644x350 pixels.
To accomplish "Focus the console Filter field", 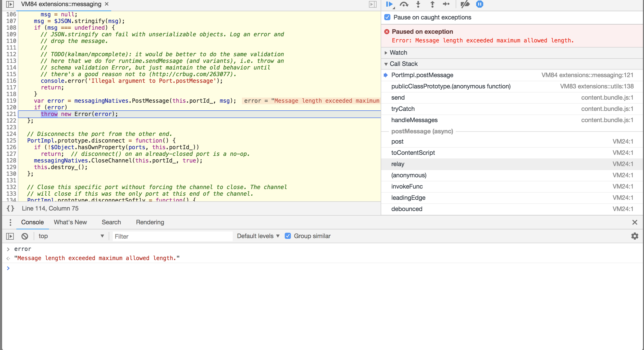I will [x=172, y=236].
